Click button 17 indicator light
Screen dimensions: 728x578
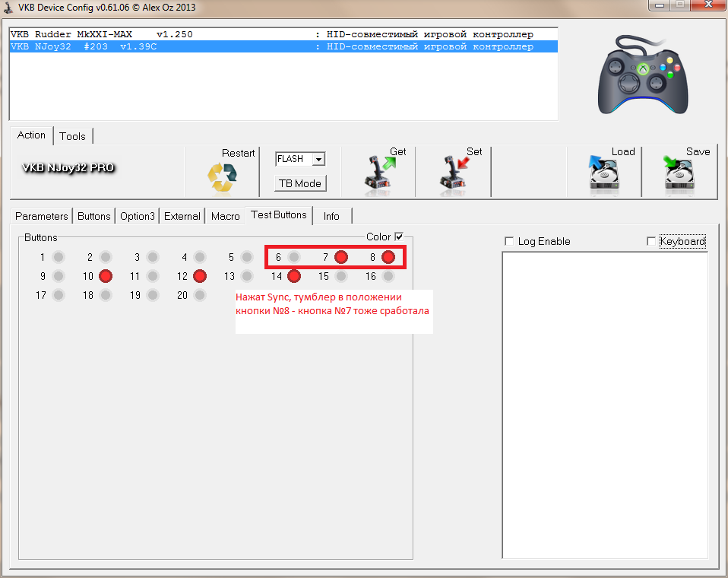coord(59,295)
